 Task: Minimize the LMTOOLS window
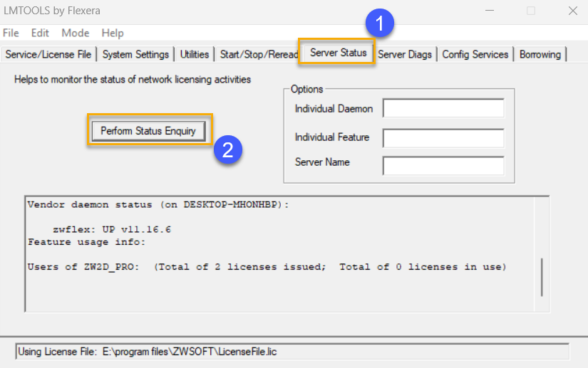click(488, 11)
